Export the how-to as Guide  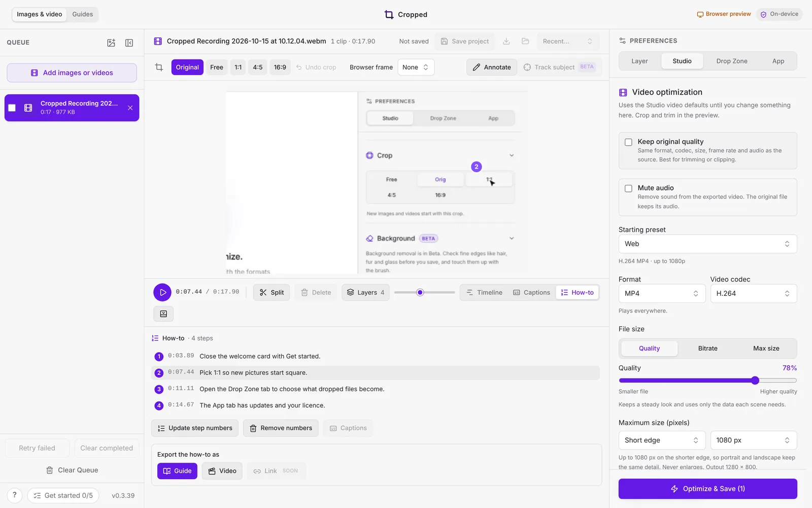coord(177,471)
